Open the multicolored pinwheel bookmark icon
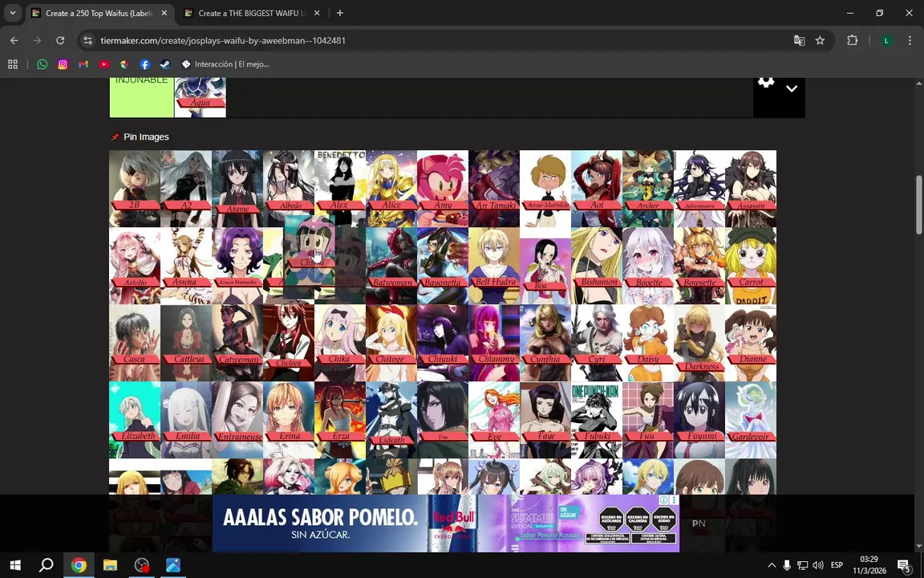The image size is (924, 578). tap(124, 64)
